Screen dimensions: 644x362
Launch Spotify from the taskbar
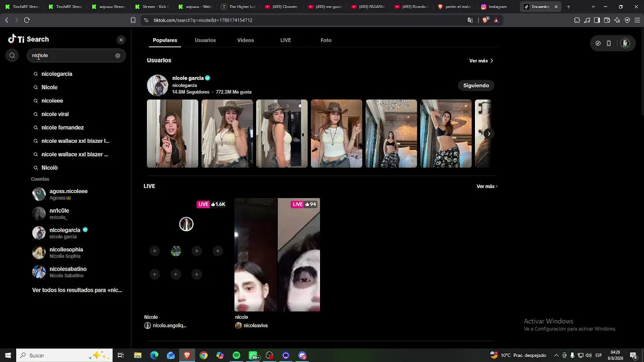click(236, 355)
